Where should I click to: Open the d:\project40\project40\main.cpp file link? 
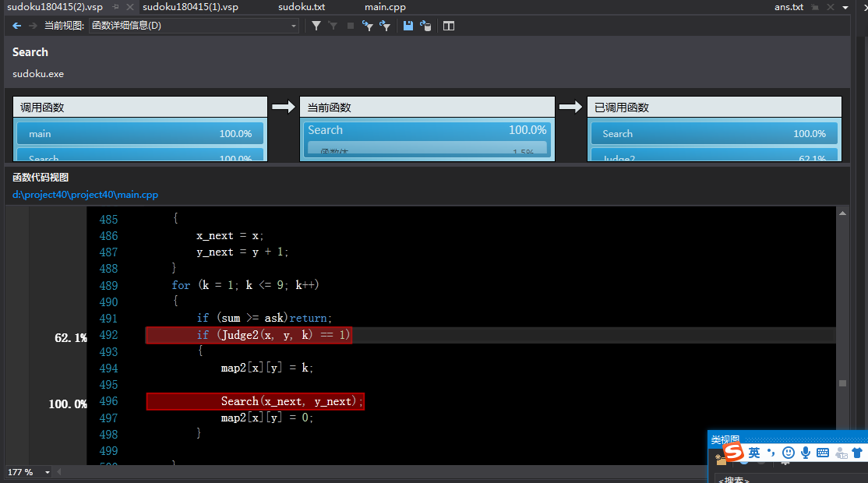[85, 195]
